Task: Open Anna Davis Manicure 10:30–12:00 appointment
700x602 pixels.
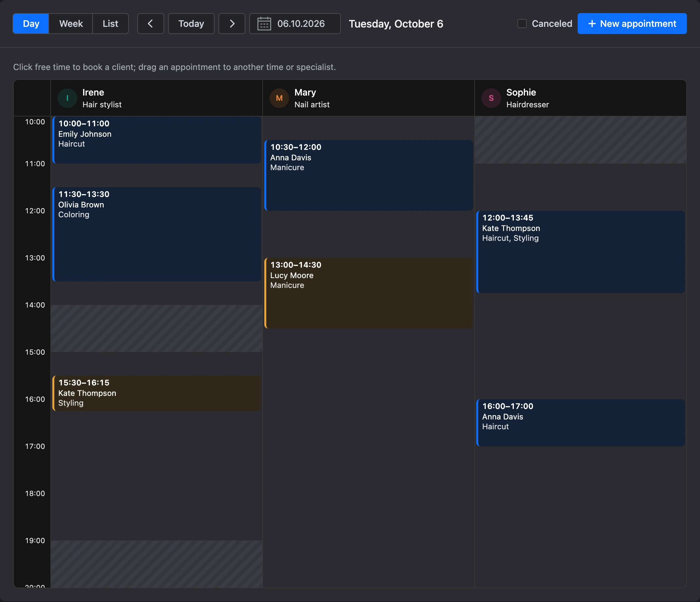Action: 369,175
